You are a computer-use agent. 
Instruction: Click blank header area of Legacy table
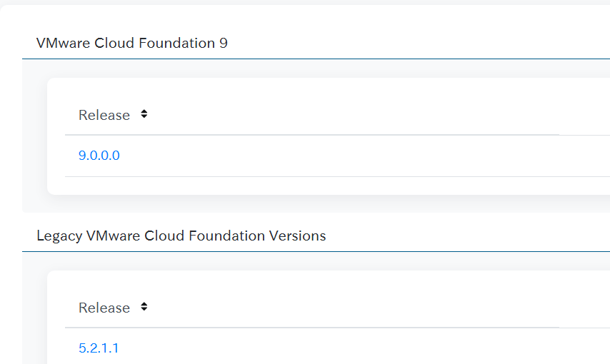(x=350, y=308)
